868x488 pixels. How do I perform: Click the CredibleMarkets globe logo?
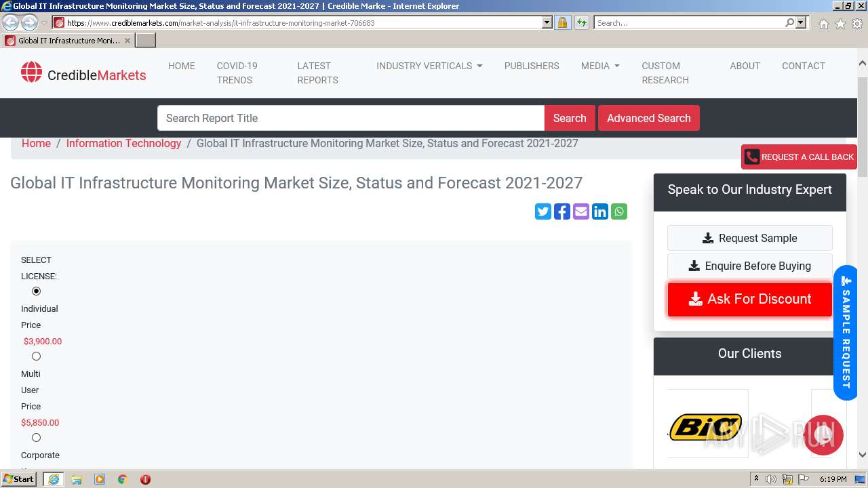click(x=31, y=72)
